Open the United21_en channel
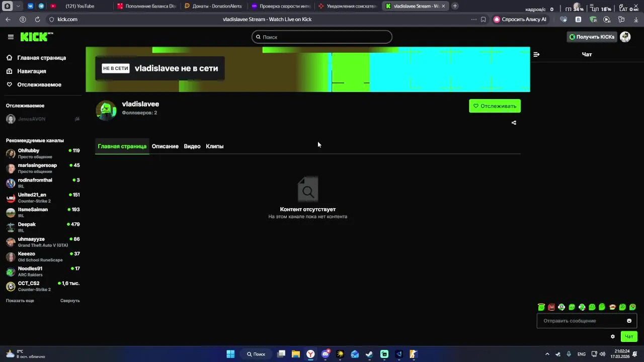 pyautogui.click(x=43, y=198)
